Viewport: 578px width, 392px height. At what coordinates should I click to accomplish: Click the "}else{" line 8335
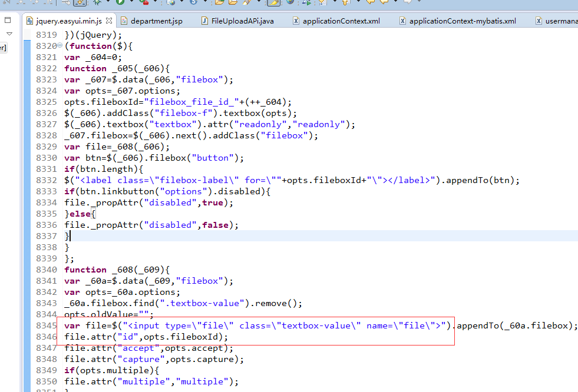[80, 214]
